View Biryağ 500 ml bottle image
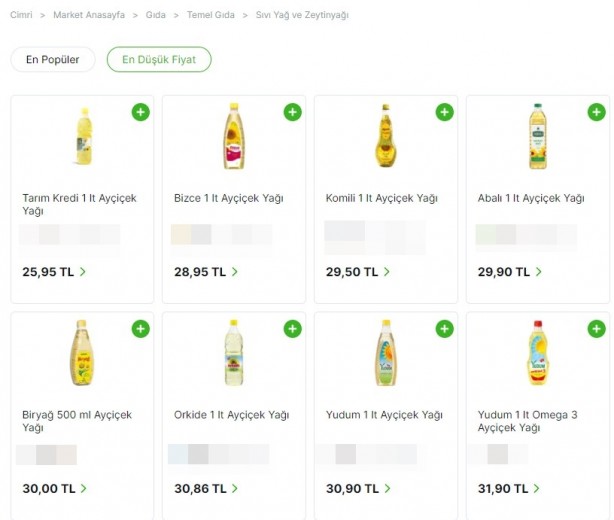The image size is (614, 520). point(81,353)
